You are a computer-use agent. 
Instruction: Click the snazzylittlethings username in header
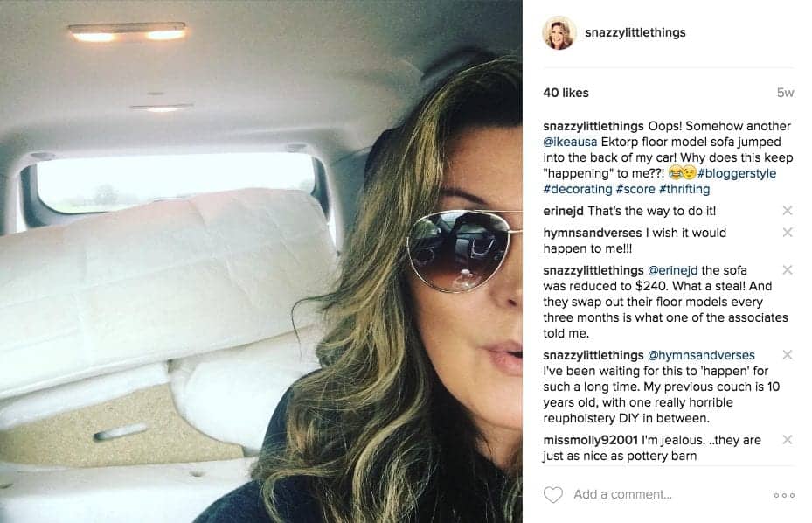(x=635, y=32)
